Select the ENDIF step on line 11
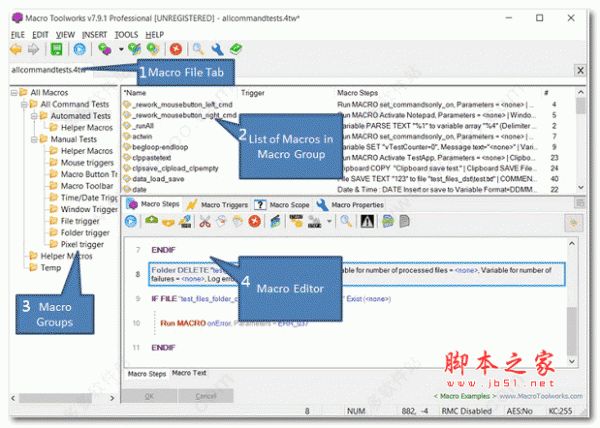 (x=163, y=348)
